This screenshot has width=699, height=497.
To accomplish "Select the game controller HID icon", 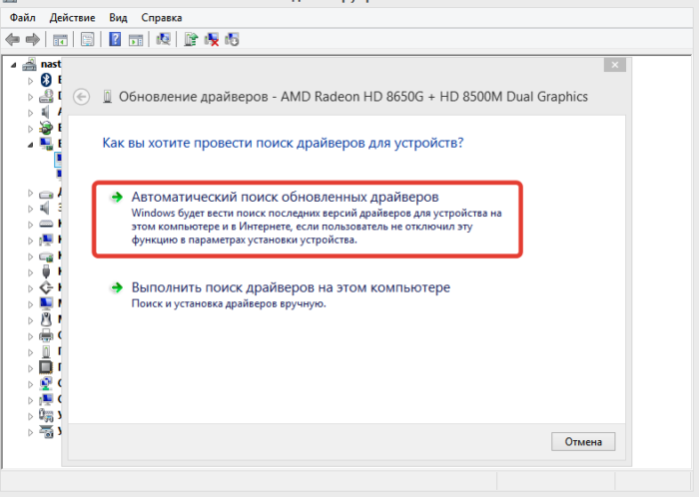I will tap(46, 415).
